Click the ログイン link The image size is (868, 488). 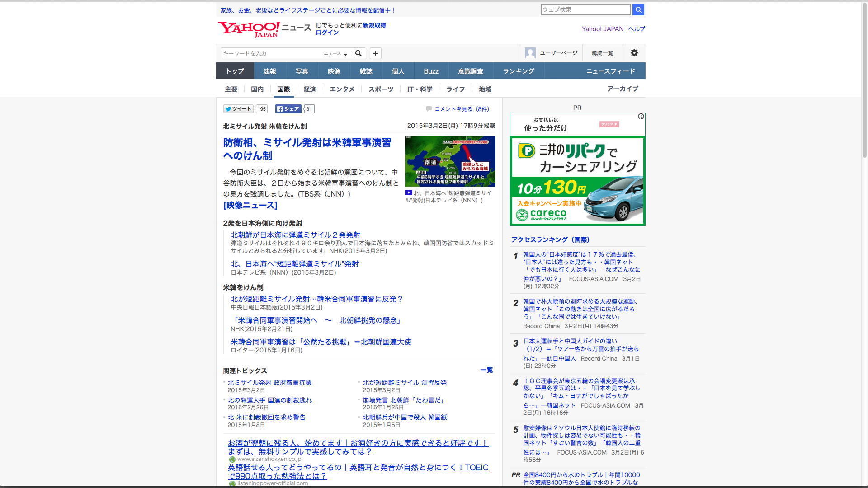[327, 33]
